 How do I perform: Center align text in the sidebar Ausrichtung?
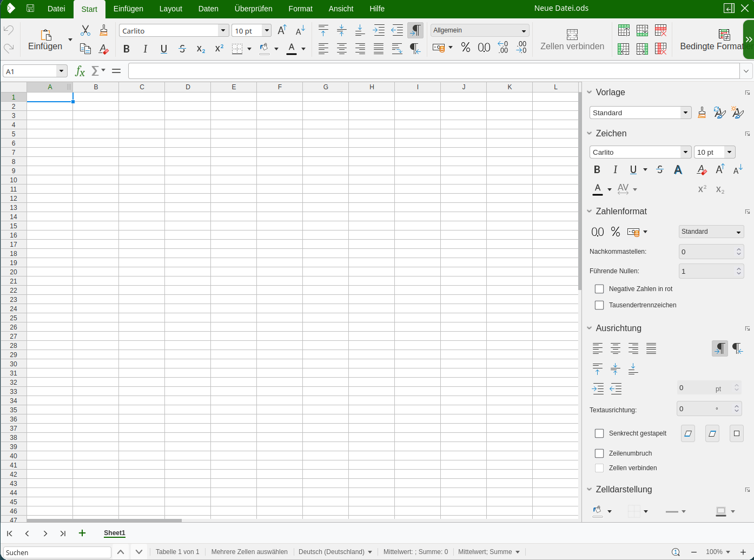[x=616, y=348]
